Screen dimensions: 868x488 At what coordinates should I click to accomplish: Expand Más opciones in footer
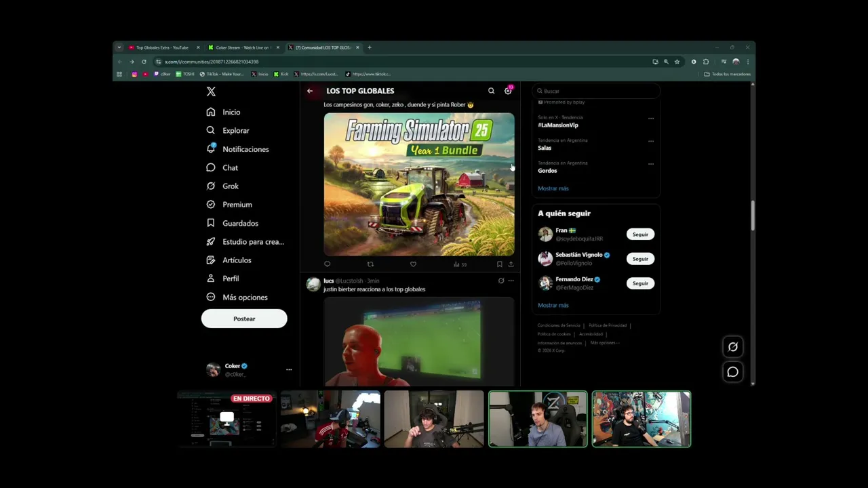[604, 343]
